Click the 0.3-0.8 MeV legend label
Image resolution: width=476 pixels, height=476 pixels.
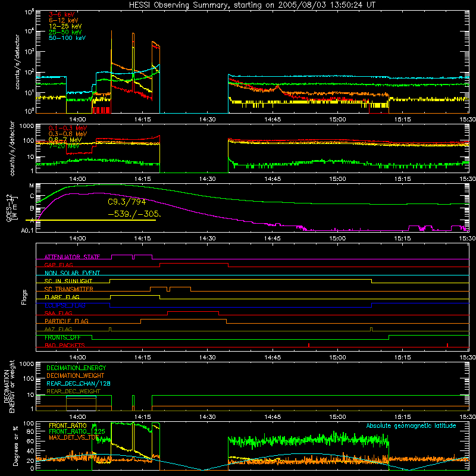point(68,134)
